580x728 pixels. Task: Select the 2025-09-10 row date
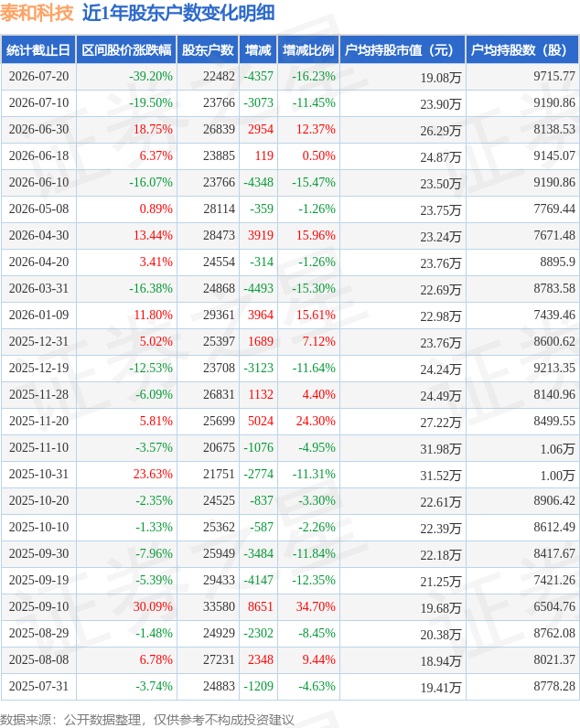click(x=38, y=606)
